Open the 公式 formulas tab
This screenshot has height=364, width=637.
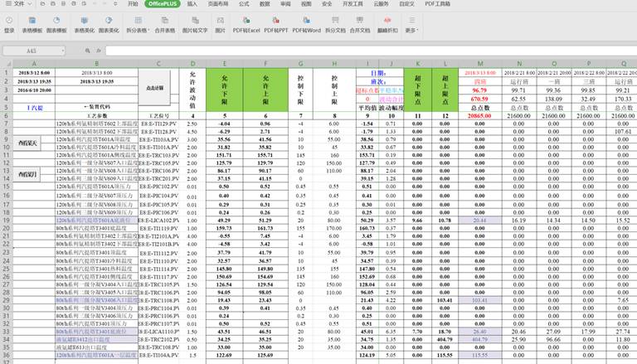coord(245,4)
